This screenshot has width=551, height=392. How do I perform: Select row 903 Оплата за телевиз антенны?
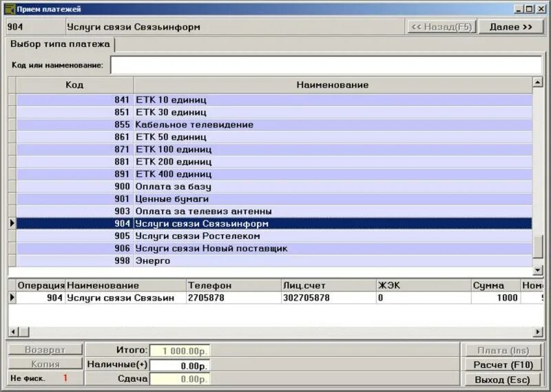[274, 212]
